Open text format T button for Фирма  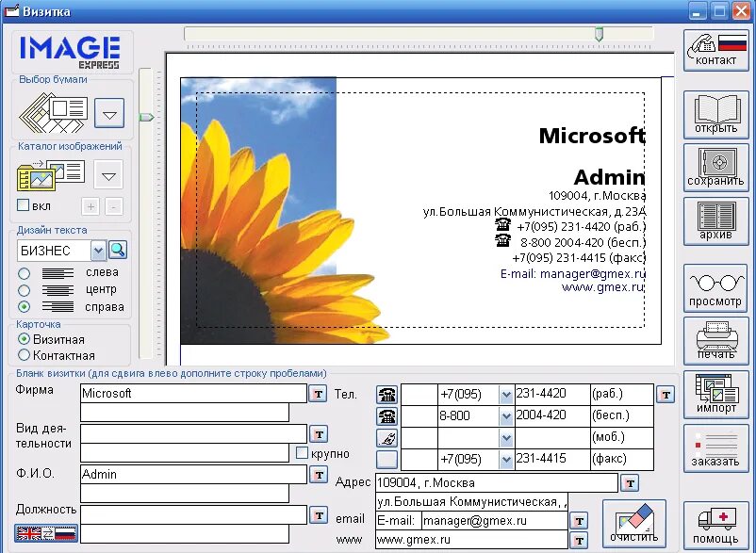coord(318,394)
